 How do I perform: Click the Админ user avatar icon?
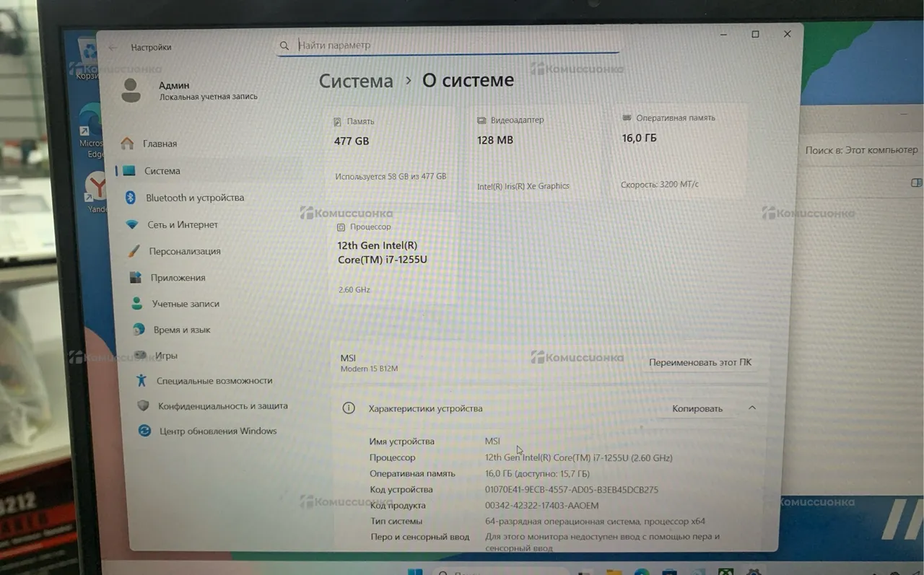131,90
